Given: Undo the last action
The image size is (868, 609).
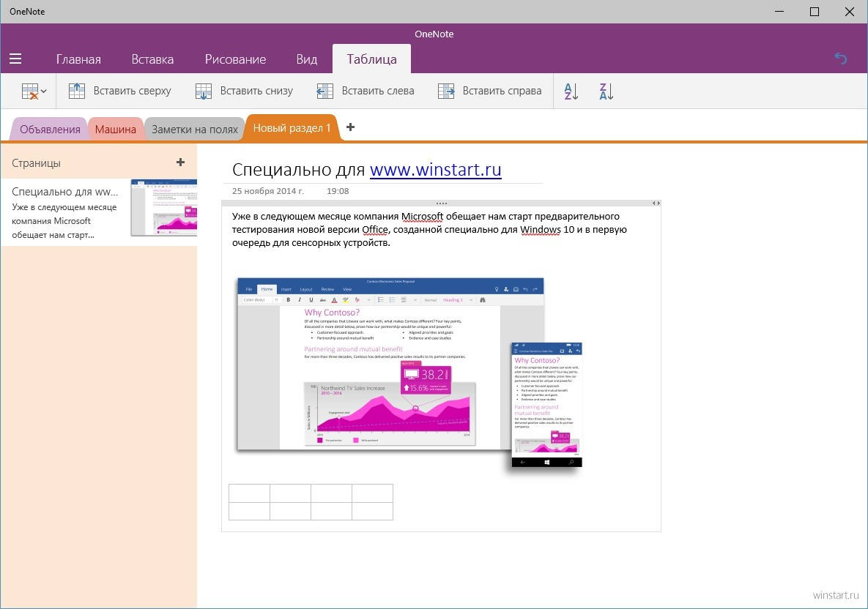Looking at the screenshot, I should [x=840, y=59].
